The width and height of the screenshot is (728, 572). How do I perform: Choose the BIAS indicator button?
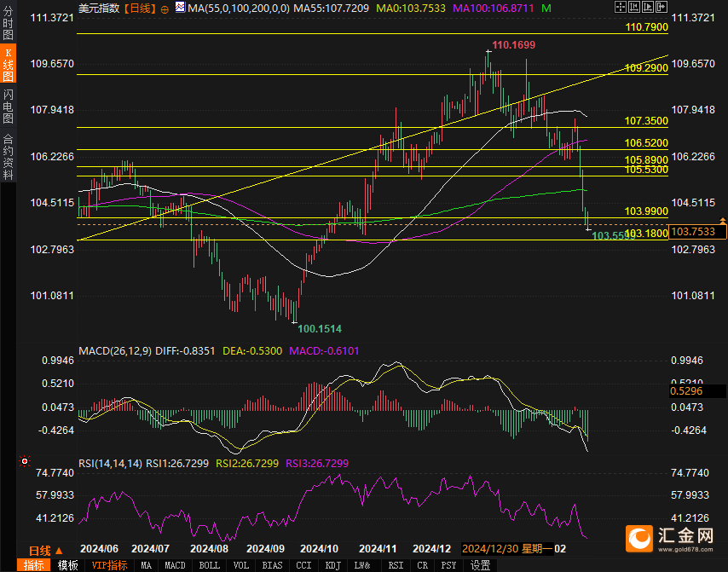(x=272, y=565)
